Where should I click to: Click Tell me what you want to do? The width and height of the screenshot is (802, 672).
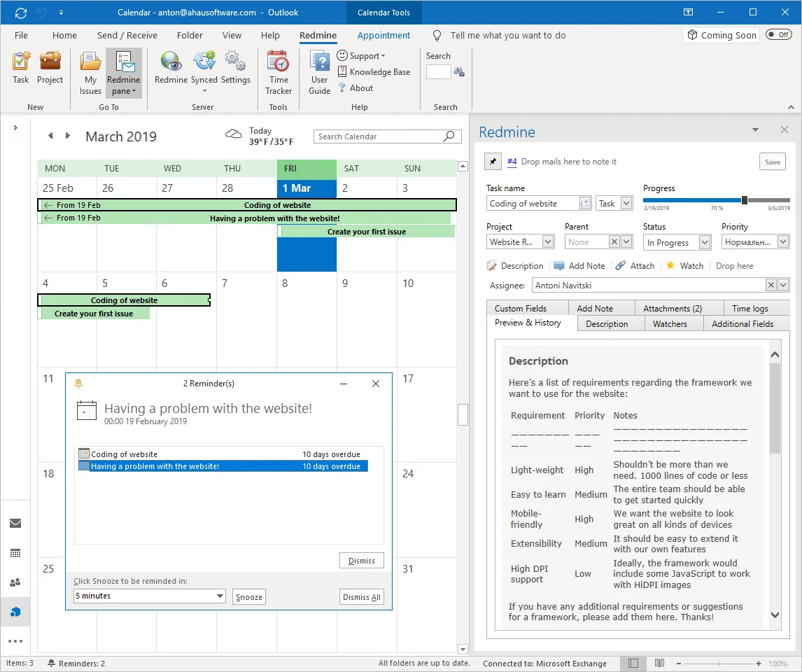coord(507,35)
